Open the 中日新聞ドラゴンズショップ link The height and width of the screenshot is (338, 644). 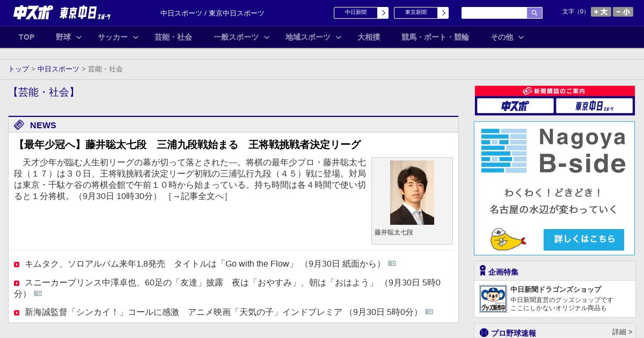pyautogui.click(x=555, y=289)
